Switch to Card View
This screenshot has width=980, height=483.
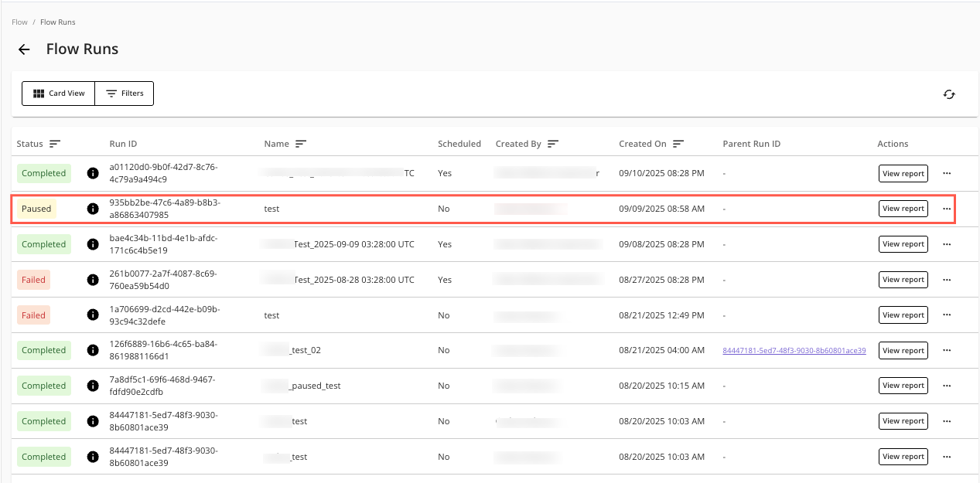click(x=59, y=94)
